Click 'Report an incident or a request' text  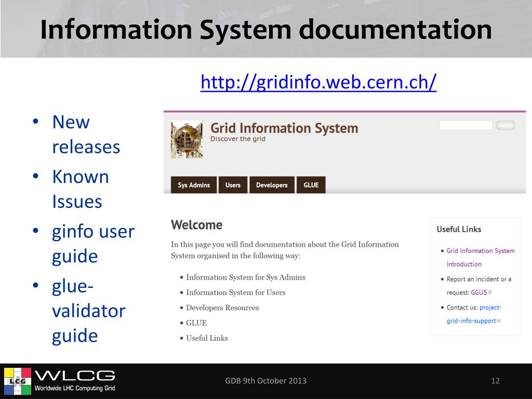479,286
